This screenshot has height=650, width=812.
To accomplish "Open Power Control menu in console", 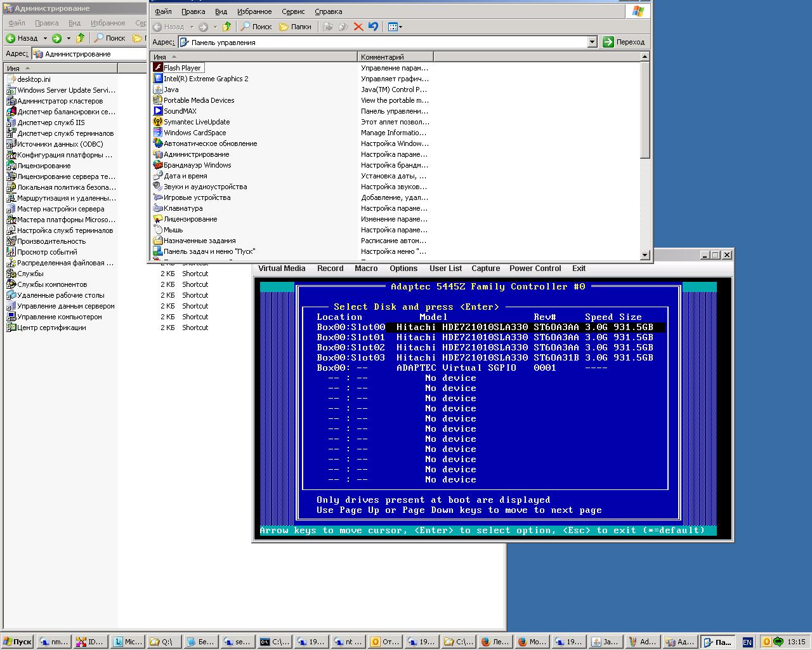I will click(535, 269).
